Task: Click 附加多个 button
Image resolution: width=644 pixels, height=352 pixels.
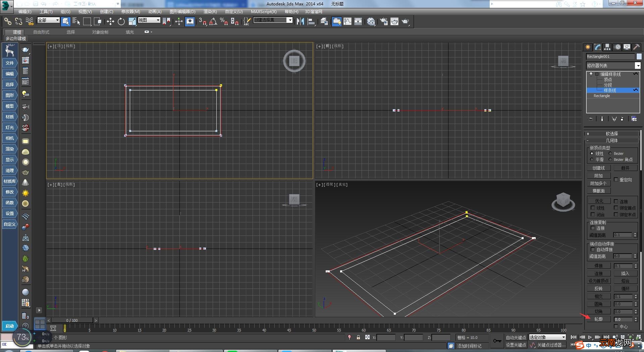Action: click(599, 183)
